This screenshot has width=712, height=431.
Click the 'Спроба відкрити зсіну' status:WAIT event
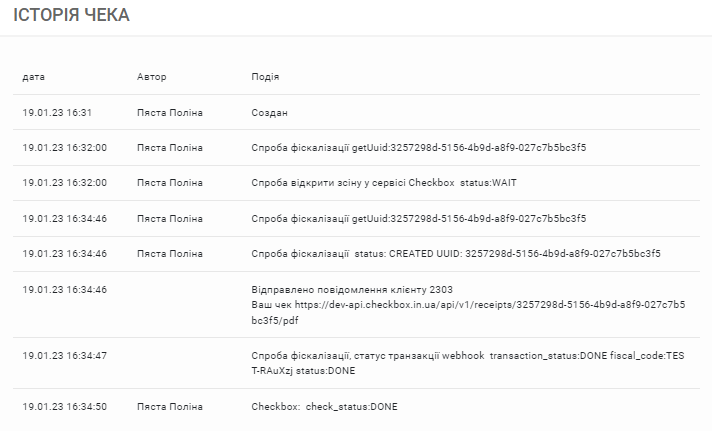[x=384, y=183]
